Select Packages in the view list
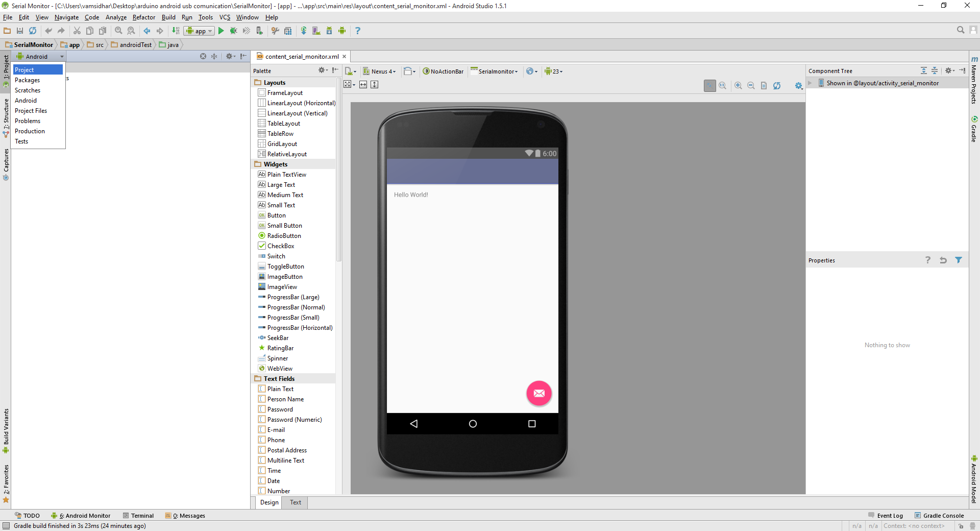This screenshot has height=531, width=980. point(39,80)
